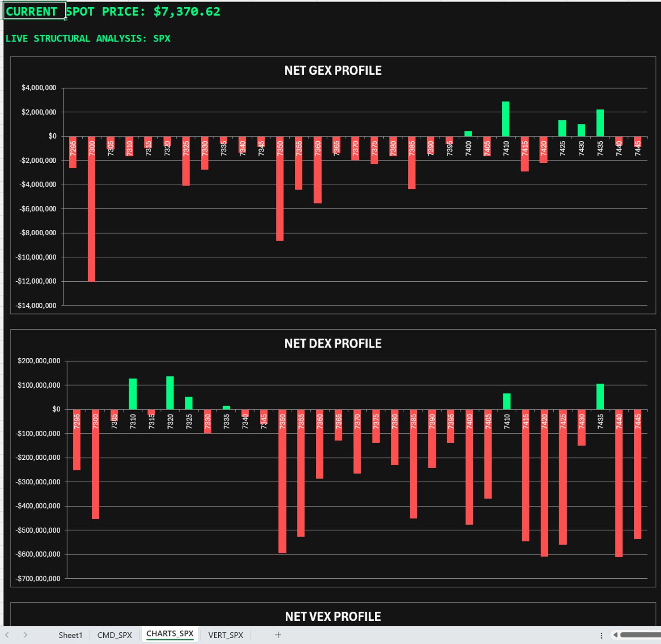661x644 pixels.
Task: Click the 7410 green bar in GEX chart
Action: (x=506, y=119)
